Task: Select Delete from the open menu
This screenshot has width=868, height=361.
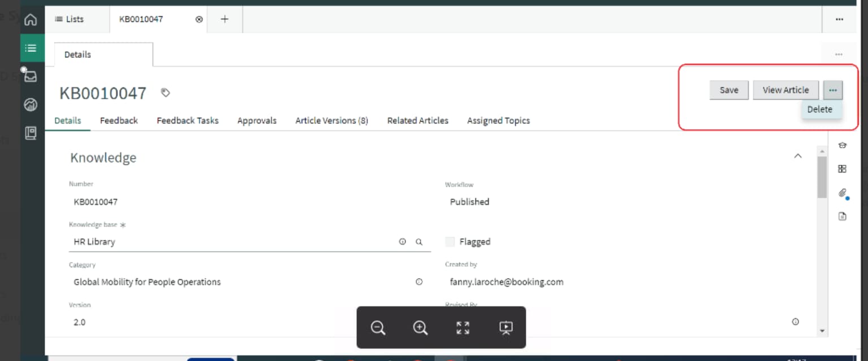Action: point(820,109)
